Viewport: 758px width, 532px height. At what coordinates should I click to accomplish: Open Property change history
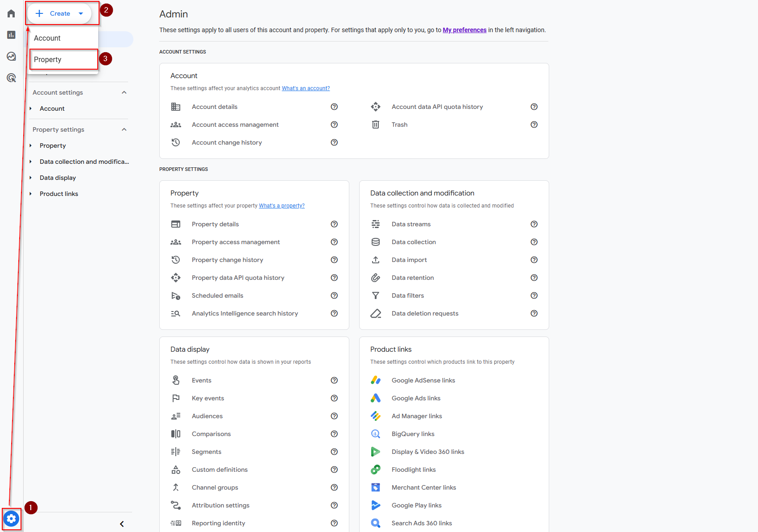227,260
